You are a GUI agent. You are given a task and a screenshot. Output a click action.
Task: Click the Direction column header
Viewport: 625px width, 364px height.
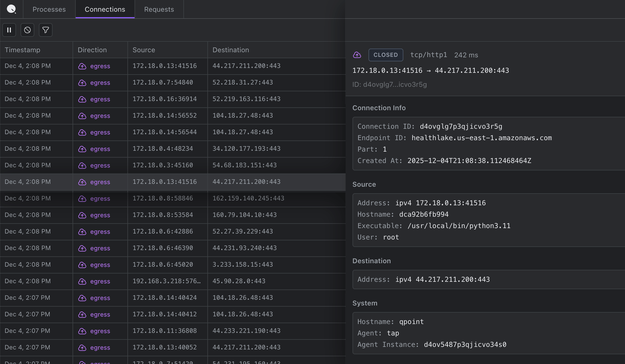92,50
